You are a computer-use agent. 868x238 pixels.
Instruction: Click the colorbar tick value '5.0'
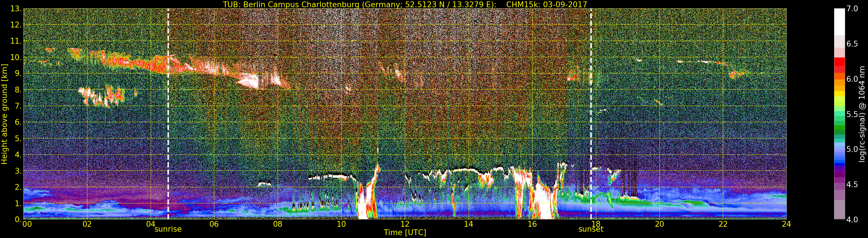pyautogui.click(x=852, y=149)
